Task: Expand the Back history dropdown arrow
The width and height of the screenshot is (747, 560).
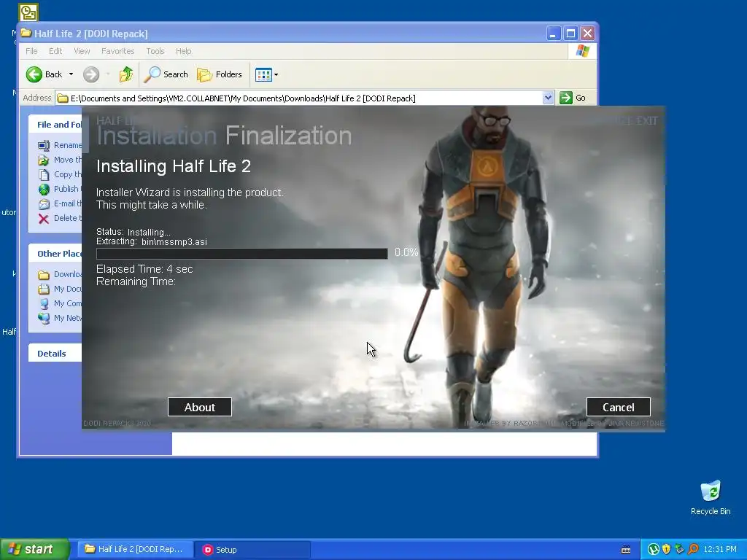Action: click(x=71, y=74)
